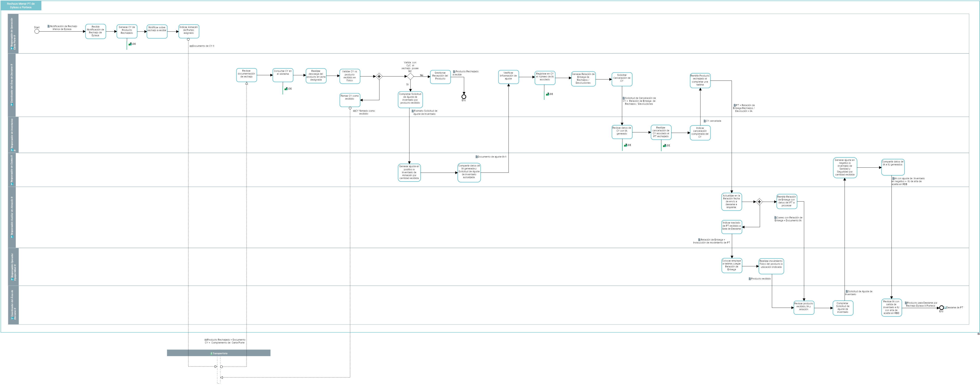Select task Consultar CY en el sistema

pos(283,75)
